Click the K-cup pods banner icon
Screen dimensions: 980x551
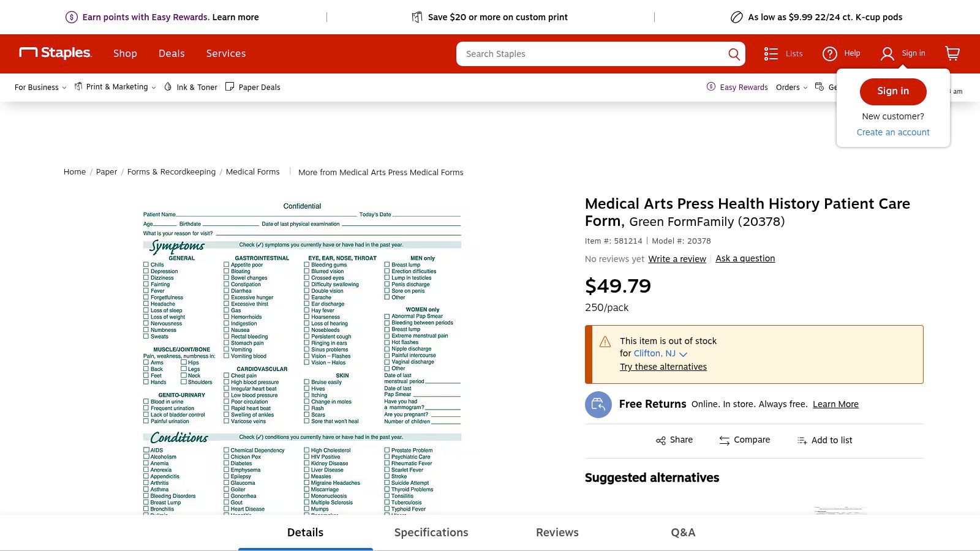737,17
